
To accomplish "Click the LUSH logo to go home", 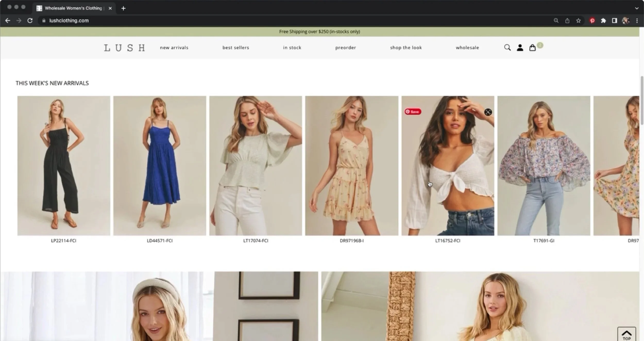I will pos(124,48).
